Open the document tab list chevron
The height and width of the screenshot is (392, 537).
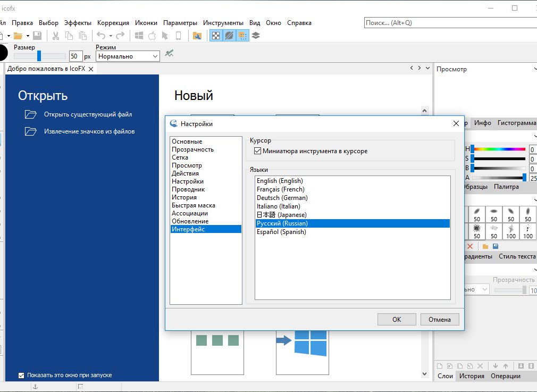[428, 68]
